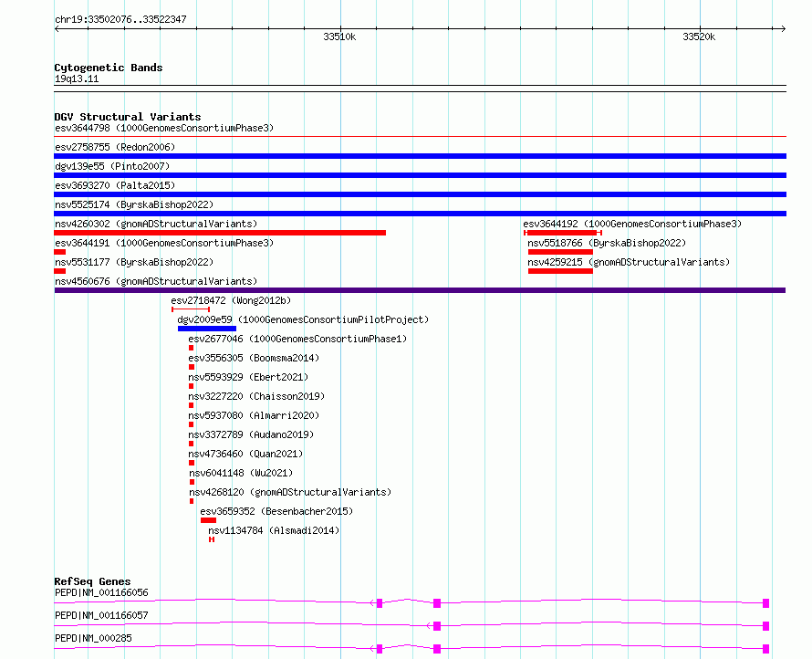
Task: Open the esv2758755 (Redon2006) variant label
Action: coord(115,147)
